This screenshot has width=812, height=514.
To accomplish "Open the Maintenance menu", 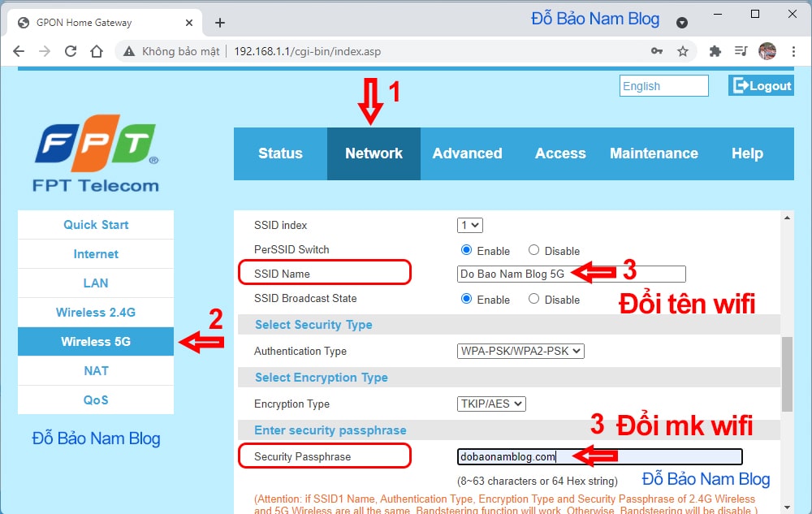I will (654, 153).
